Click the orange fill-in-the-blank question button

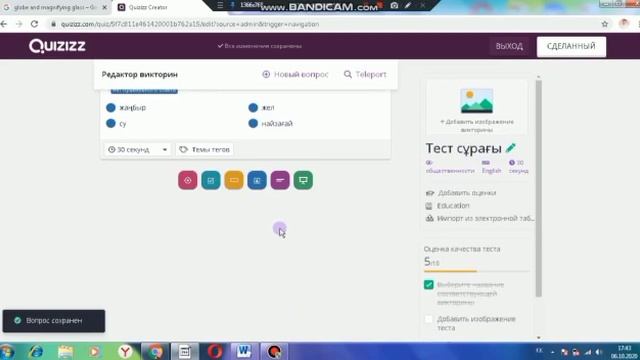pos(234,180)
